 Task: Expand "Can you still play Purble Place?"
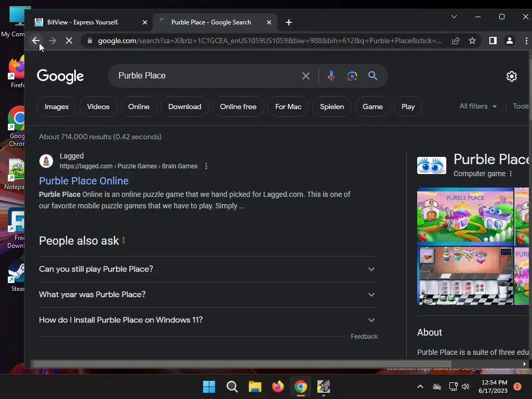click(x=208, y=269)
